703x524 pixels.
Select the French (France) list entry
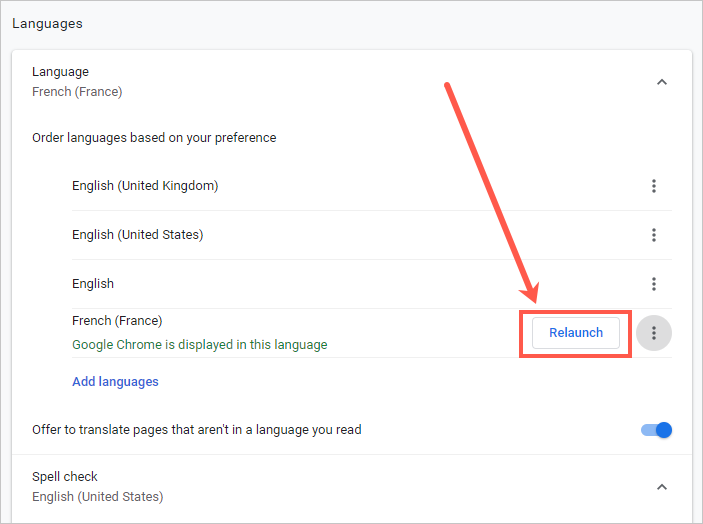pos(117,321)
